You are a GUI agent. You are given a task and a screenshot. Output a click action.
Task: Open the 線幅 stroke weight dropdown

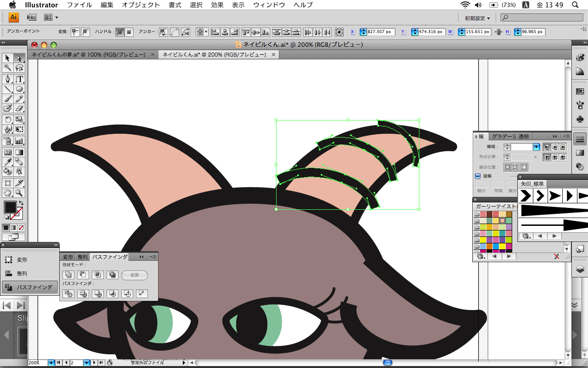[536, 147]
